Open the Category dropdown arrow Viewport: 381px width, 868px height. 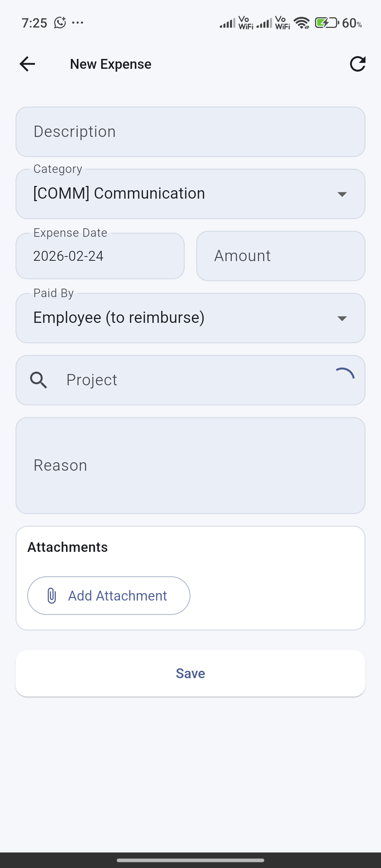(342, 194)
